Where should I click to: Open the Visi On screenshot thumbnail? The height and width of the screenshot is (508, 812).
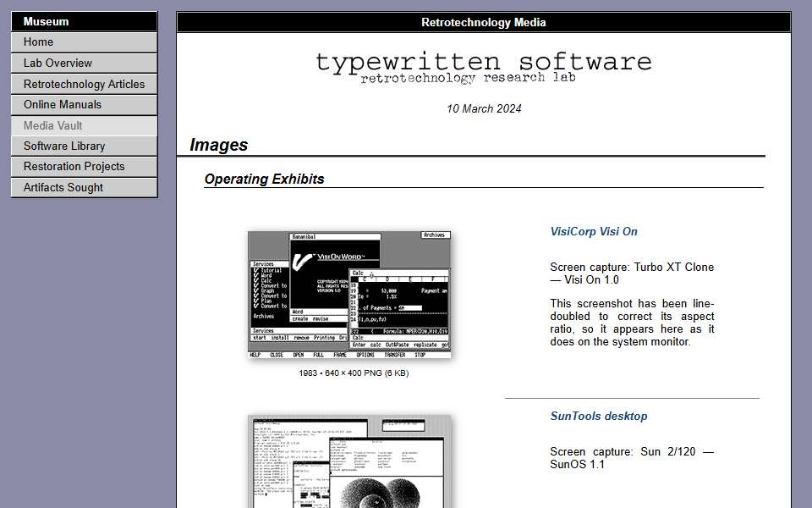coord(349,295)
